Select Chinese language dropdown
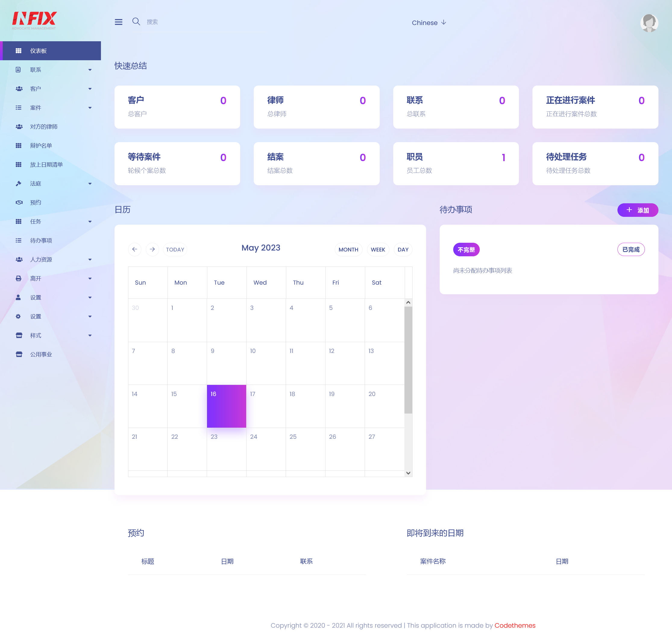 (x=429, y=22)
